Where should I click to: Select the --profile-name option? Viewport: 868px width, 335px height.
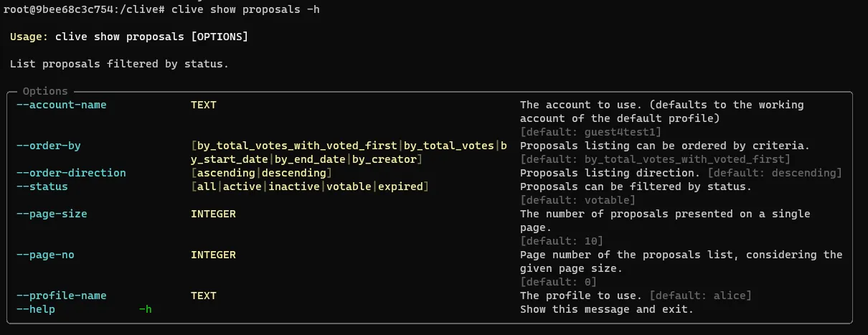click(62, 296)
